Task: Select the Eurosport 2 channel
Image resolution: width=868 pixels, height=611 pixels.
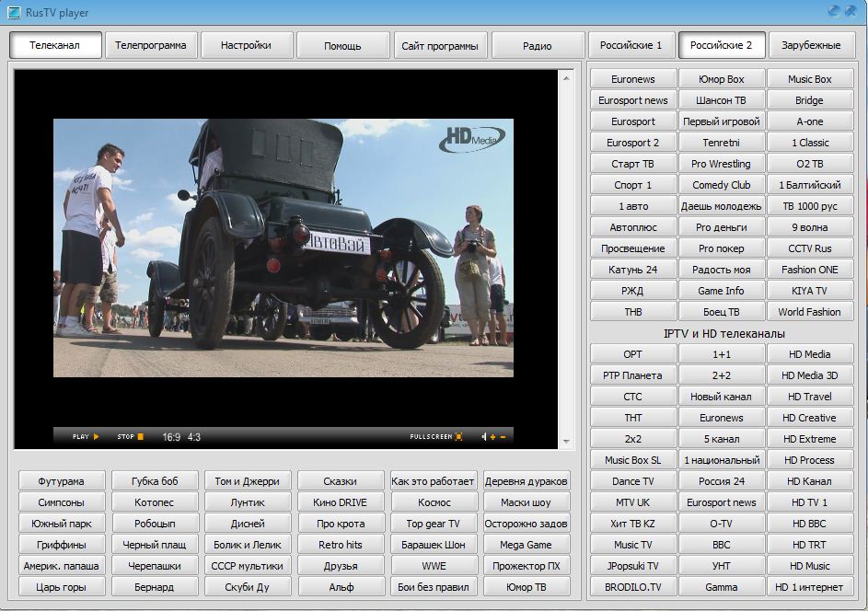Action: pos(633,143)
